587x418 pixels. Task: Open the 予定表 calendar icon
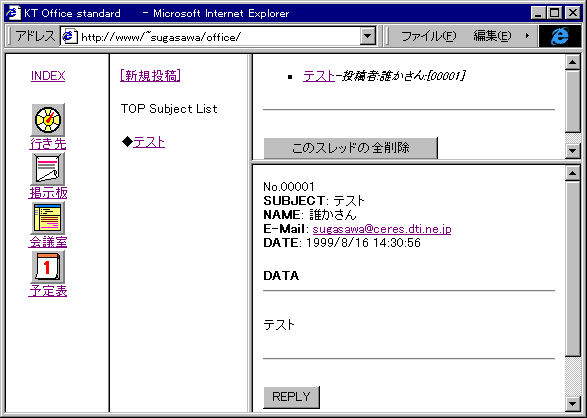pyautogui.click(x=48, y=267)
